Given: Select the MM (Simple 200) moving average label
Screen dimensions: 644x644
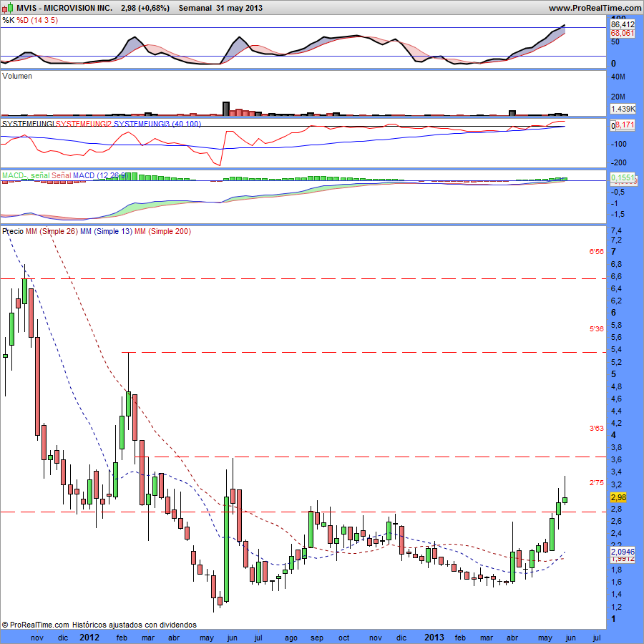Looking at the screenshot, I should (162, 231).
